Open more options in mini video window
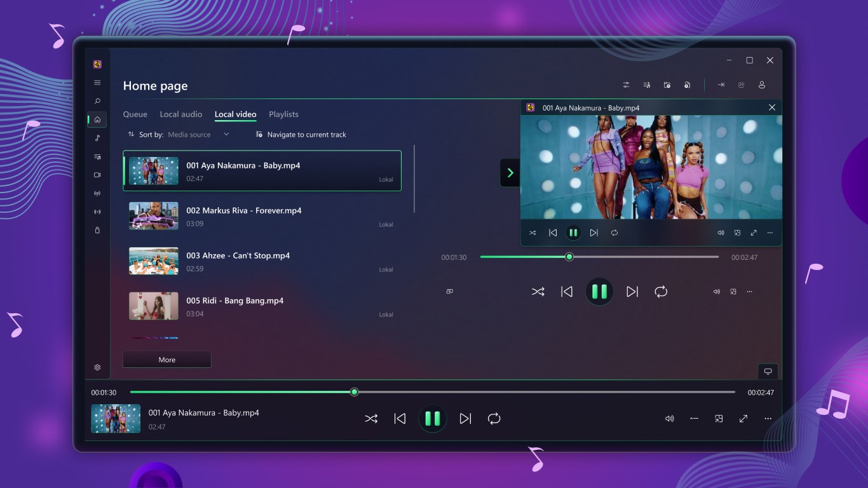Screen dimensions: 868x488 pyautogui.click(x=770, y=233)
